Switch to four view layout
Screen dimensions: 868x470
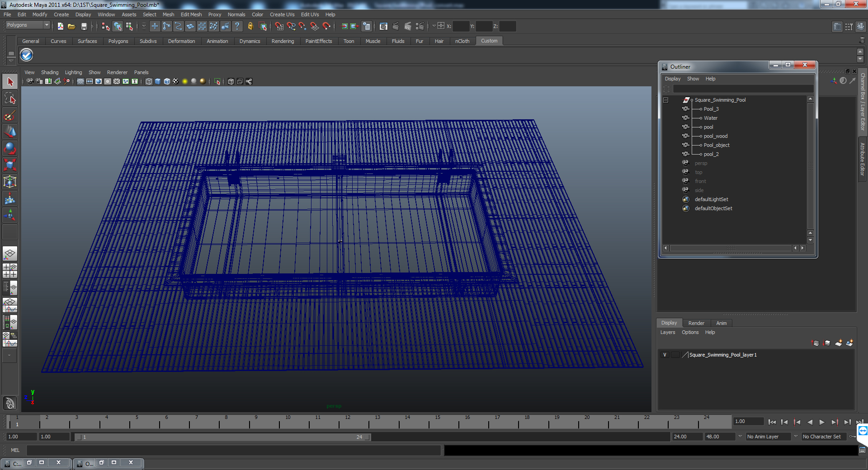tap(10, 271)
